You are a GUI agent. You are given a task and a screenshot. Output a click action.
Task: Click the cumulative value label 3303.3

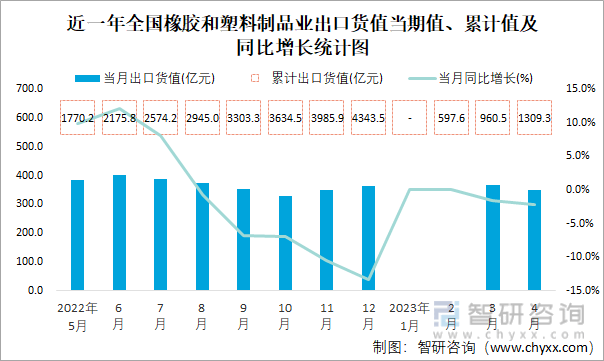(x=243, y=118)
